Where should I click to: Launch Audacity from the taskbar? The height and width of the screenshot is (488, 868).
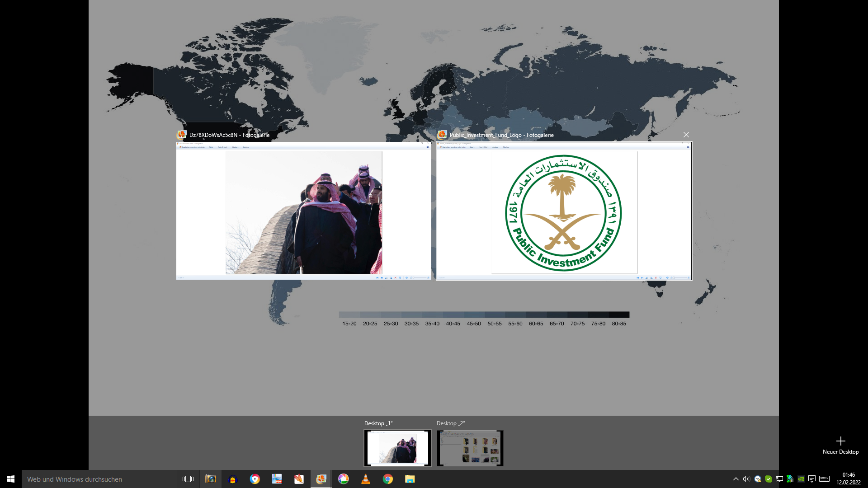[x=233, y=479]
